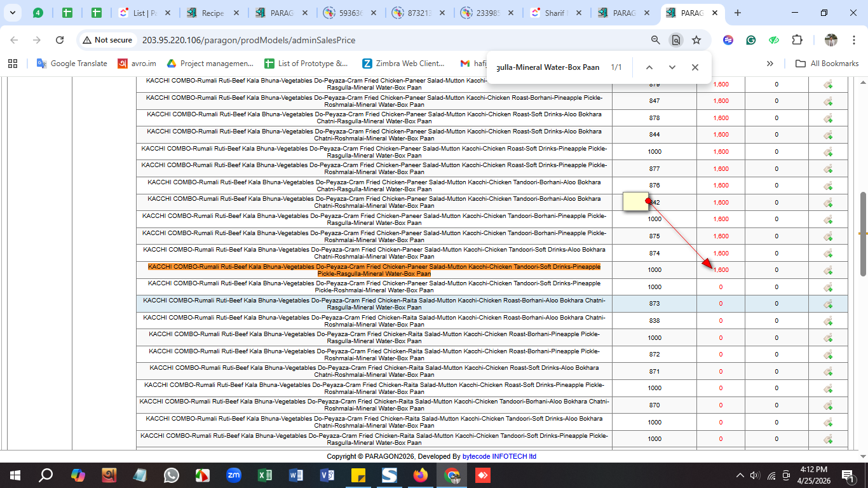Open the Zimbra Web Client bookmark

(x=403, y=64)
